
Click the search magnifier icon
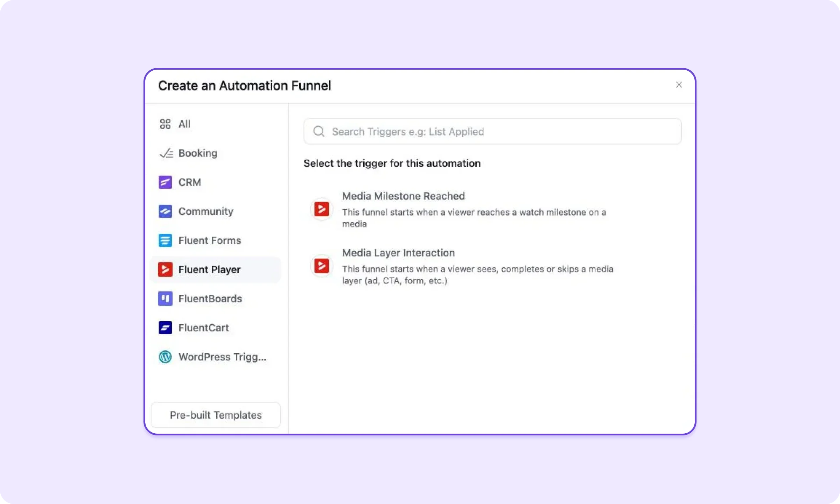click(318, 131)
